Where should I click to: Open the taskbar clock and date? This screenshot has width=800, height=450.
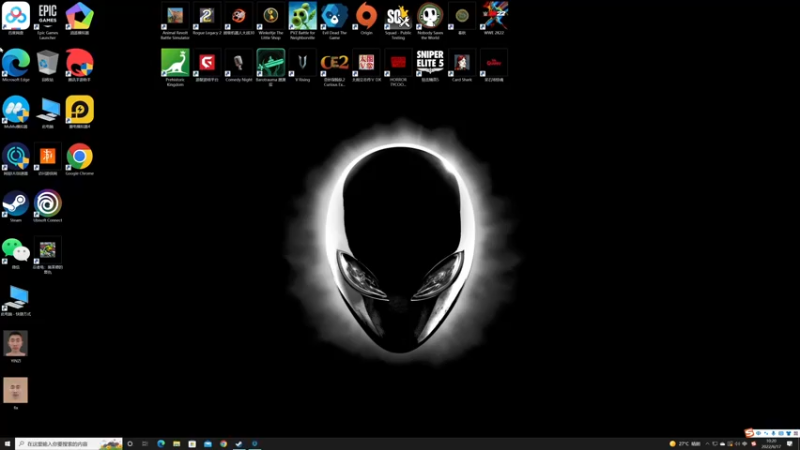coord(771,444)
